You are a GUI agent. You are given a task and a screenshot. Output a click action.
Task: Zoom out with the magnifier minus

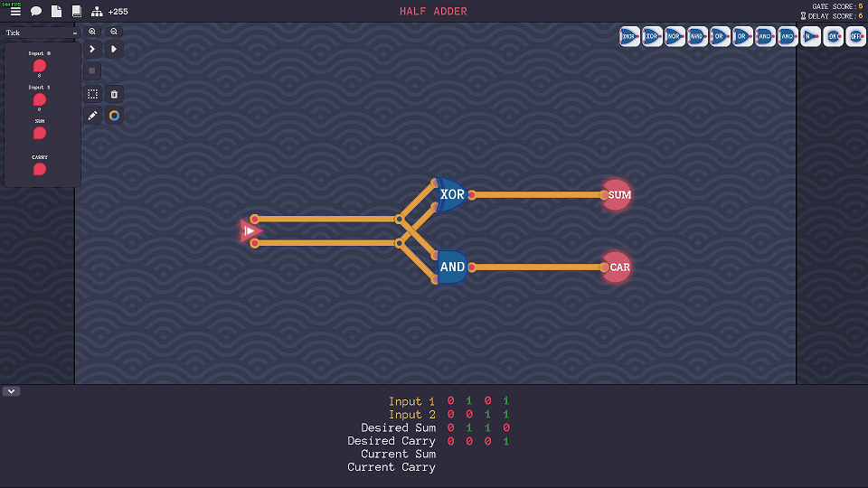pos(114,31)
